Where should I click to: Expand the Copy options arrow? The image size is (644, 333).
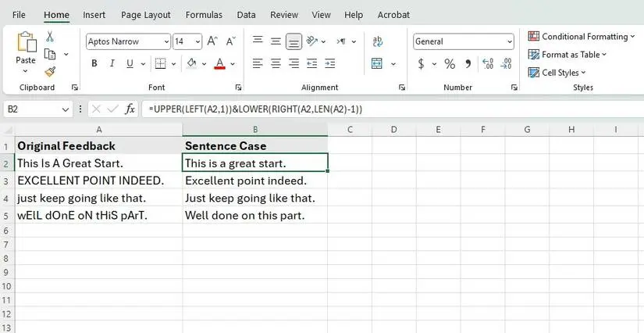pyautogui.click(x=66, y=54)
